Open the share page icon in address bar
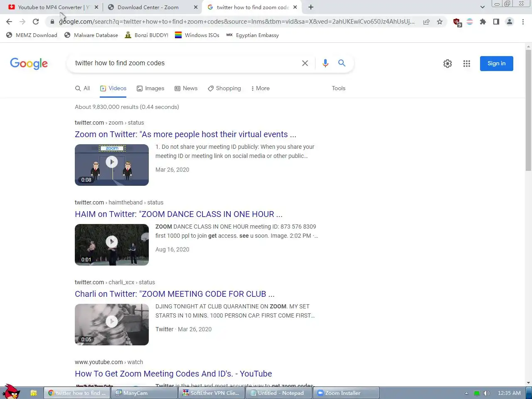The image size is (532, 399). coord(426,22)
